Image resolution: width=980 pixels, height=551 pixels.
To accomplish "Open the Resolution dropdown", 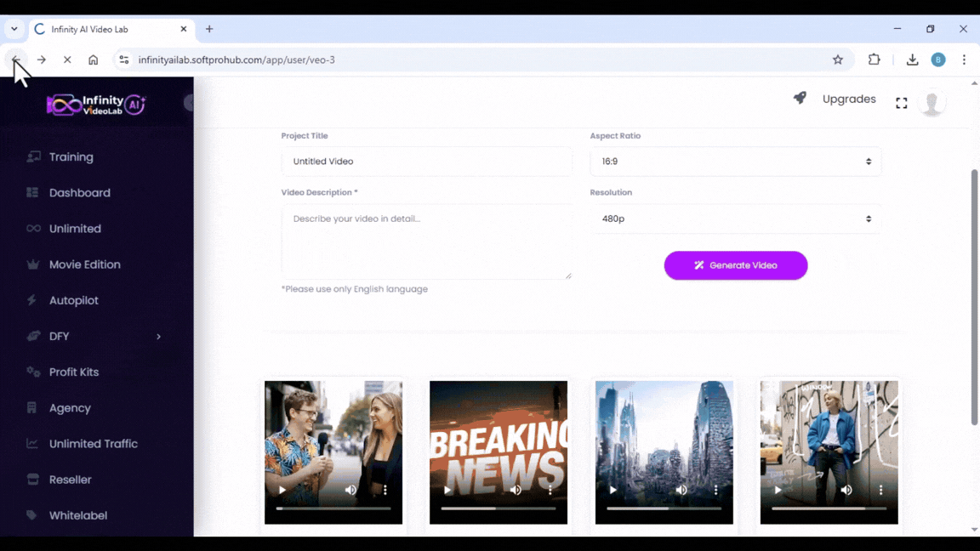I will coord(735,219).
